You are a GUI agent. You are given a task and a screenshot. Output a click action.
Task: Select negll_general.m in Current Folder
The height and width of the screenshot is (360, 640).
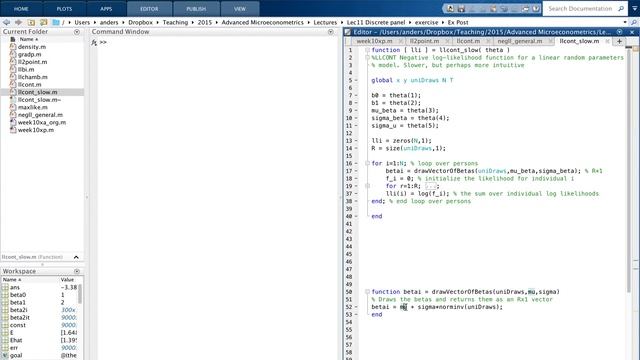[40, 115]
